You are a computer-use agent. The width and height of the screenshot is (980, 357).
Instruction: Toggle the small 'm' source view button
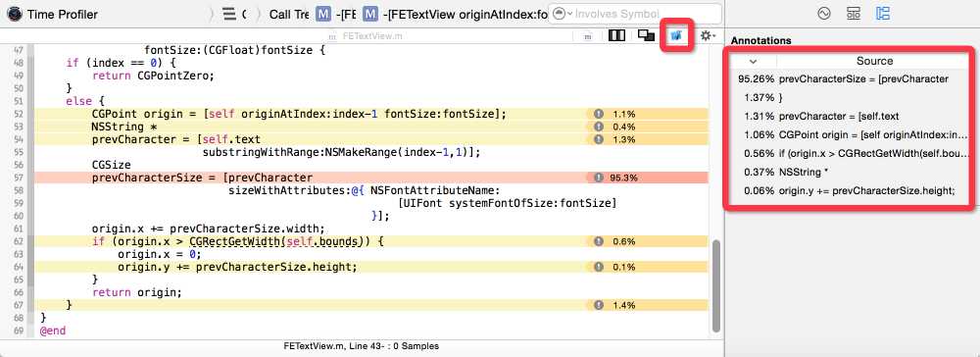click(x=587, y=36)
